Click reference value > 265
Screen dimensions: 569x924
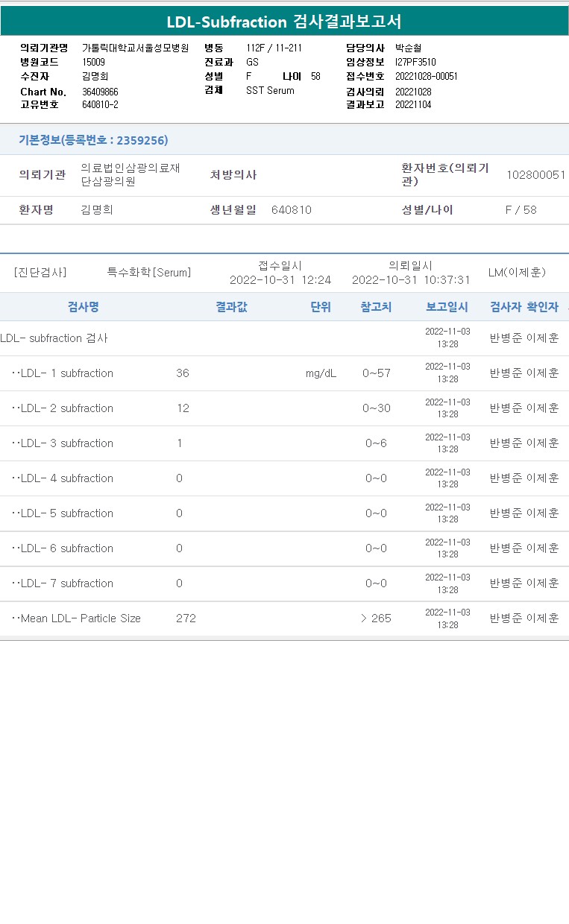(x=376, y=618)
